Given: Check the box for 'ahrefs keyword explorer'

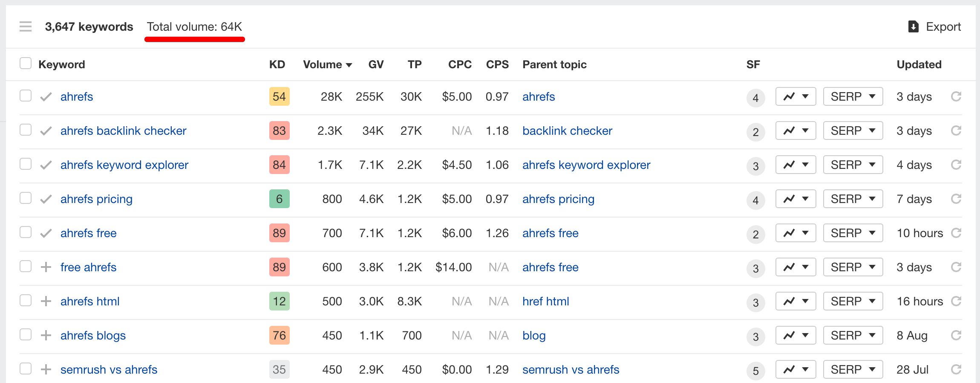Looking at the screenshot, I should coord(26,164).
